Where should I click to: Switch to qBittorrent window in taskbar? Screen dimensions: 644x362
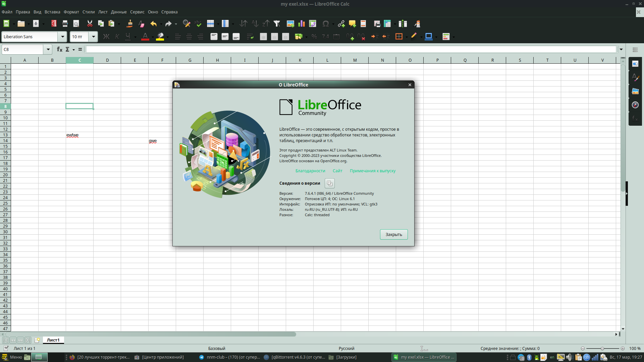pos(294,357)
